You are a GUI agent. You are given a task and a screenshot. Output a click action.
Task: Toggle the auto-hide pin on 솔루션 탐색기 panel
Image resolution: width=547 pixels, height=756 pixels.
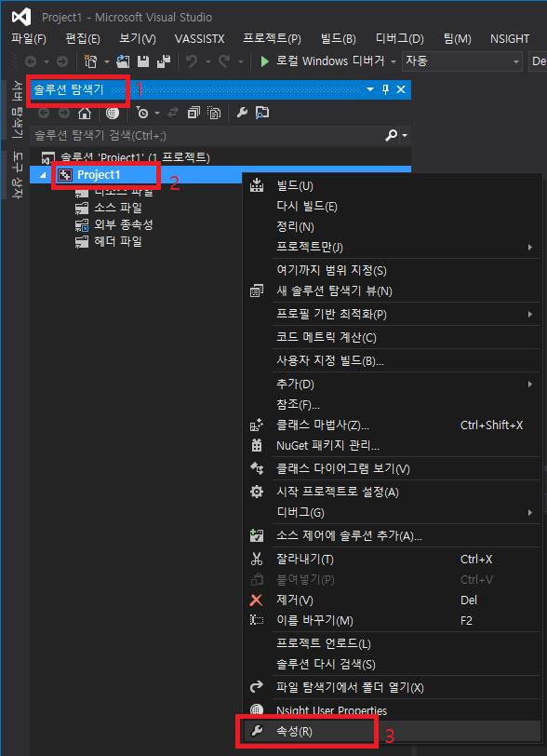[385, 89]
